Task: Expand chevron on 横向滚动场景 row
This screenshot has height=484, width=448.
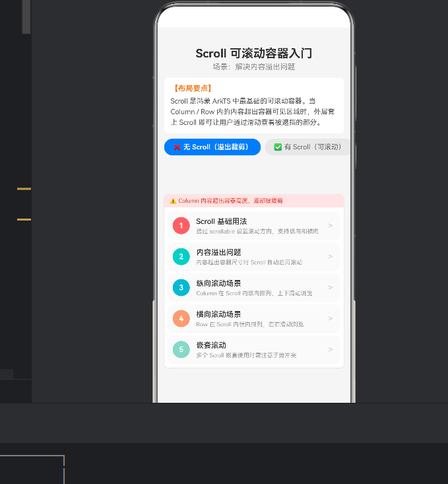Action: click(x=331, y=318)
